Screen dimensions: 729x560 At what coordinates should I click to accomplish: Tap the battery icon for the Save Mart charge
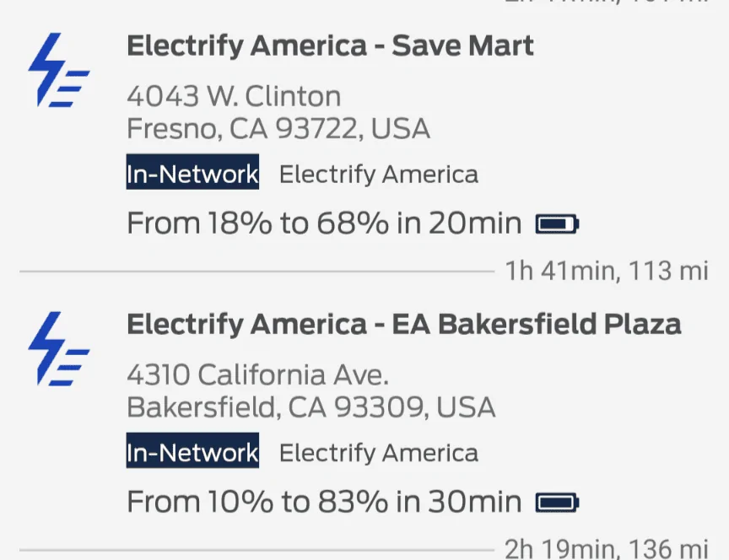pos(558,224)
